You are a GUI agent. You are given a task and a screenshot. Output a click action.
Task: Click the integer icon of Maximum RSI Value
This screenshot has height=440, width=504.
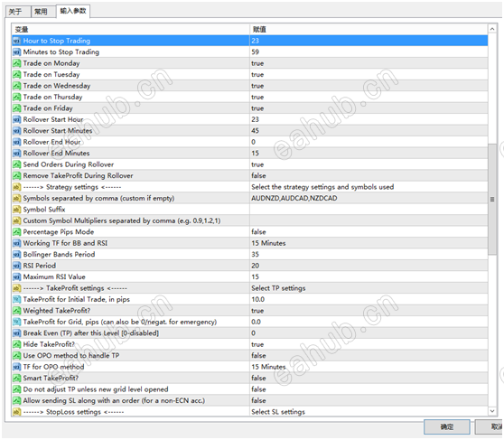pyautogui.click(x=17, y=277)
